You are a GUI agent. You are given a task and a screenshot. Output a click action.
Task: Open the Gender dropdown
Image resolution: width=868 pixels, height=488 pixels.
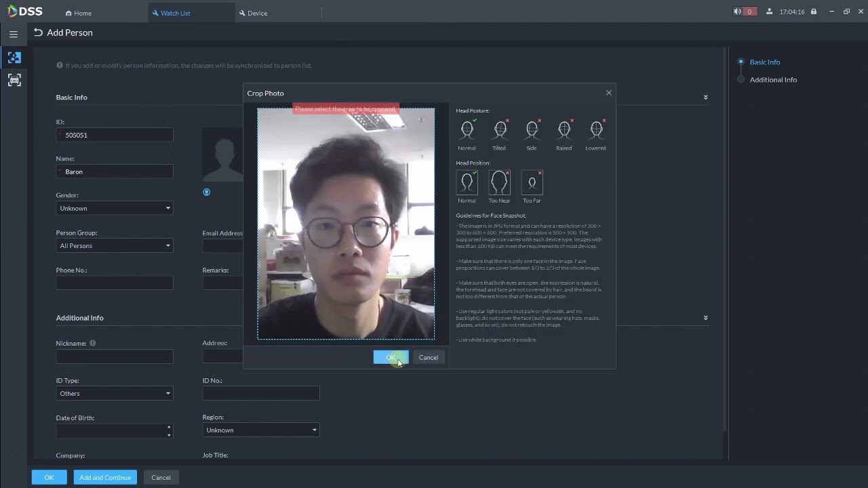115,208
